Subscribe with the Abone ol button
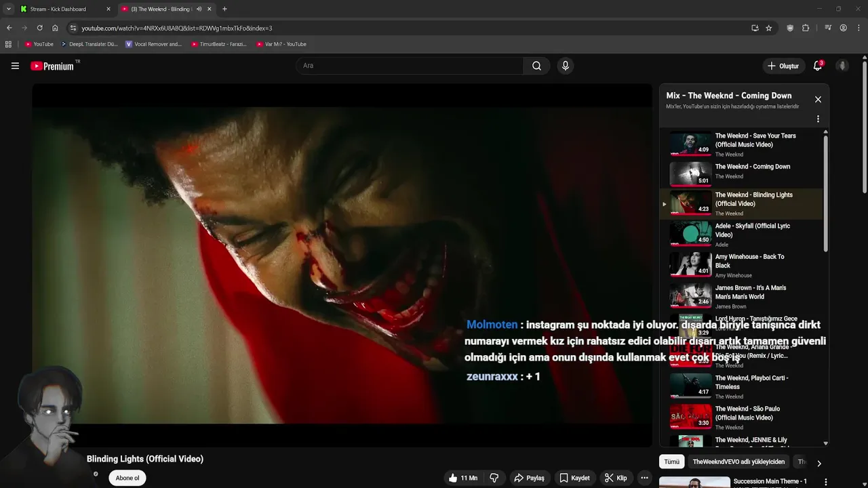 point(127,478)
